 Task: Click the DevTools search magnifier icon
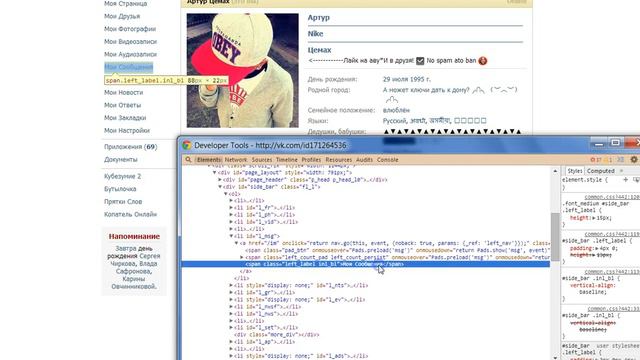pyautogui.click(x=188, y=160)
